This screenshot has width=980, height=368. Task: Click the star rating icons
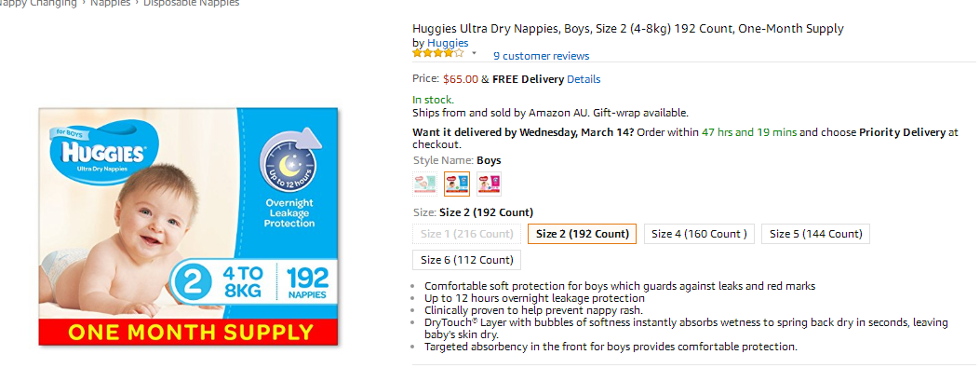click(438, 53)
